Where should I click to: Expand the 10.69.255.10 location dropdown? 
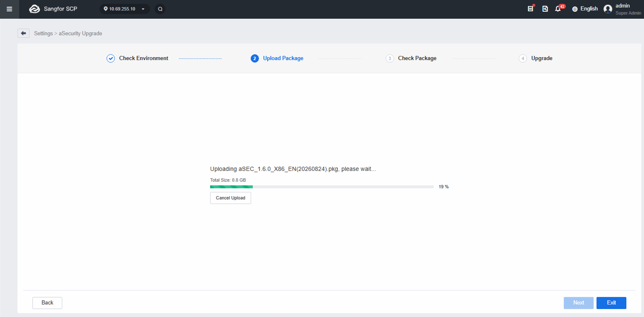pos(125,9)
